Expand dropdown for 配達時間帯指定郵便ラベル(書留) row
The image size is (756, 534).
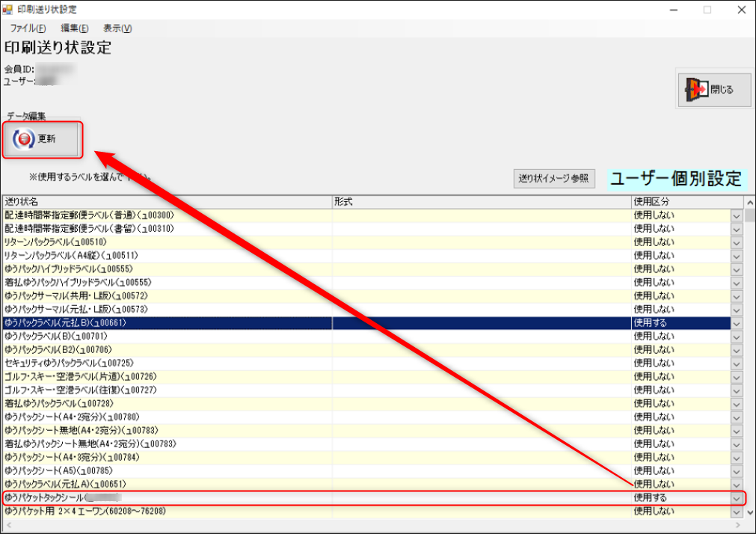click(x=737, y=229)
